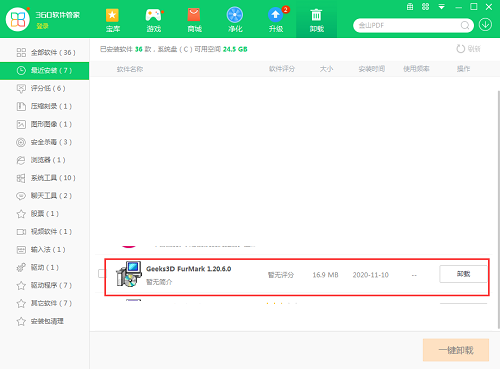
Task: Click the 一键卸载 batch uninstall button
Action: point(456,350)
